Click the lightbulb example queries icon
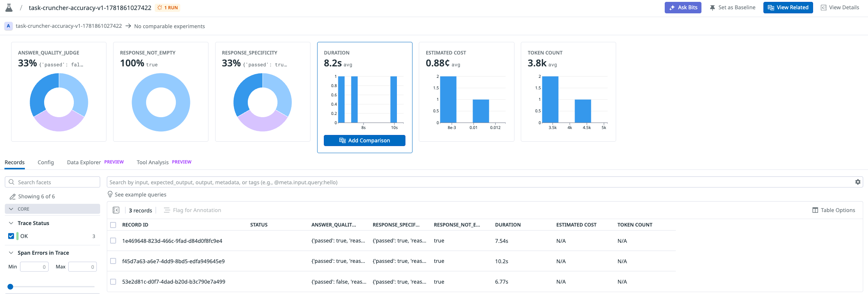Viewport: 868px width, 294px height. coord(110,194)
